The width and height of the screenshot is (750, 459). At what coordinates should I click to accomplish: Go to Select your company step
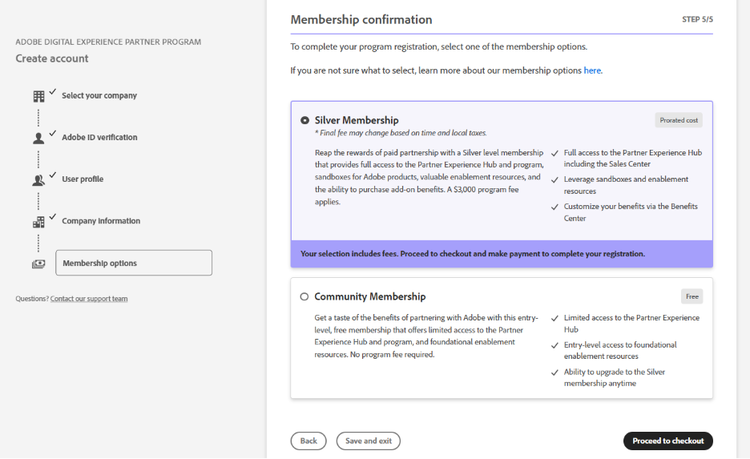[x=99, y=96]
